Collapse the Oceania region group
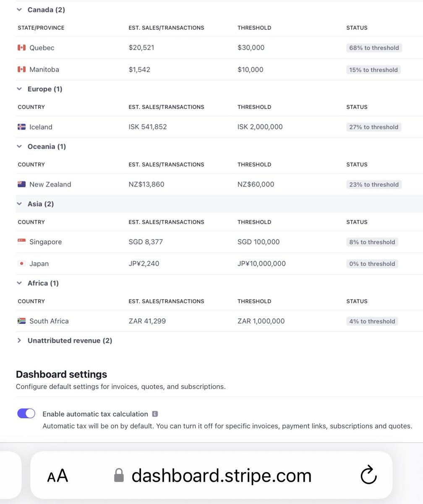The width and height of the screenshot is (423, 504). pos(19,147)
